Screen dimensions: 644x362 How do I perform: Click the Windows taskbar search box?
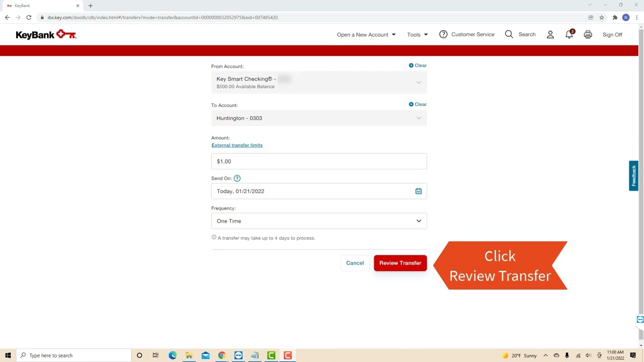(x=74, y=355)
